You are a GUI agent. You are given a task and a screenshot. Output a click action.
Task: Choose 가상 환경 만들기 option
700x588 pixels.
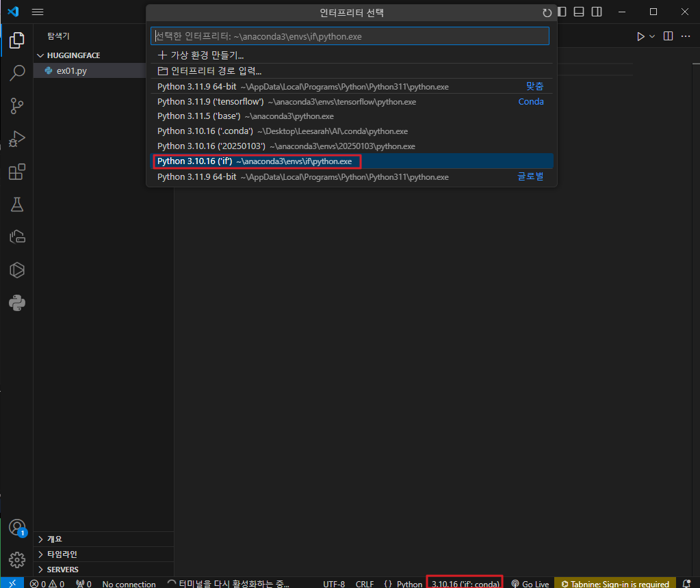[352, 55]
